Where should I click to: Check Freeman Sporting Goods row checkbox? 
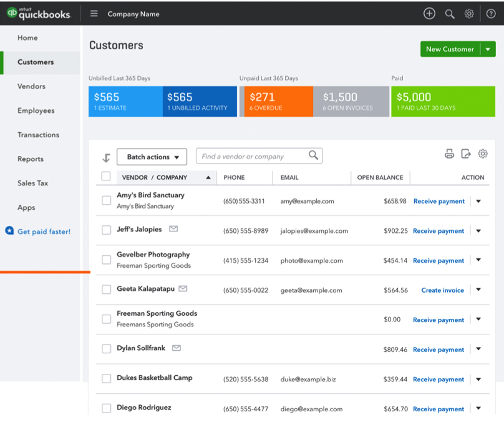(x=107, y=319)
